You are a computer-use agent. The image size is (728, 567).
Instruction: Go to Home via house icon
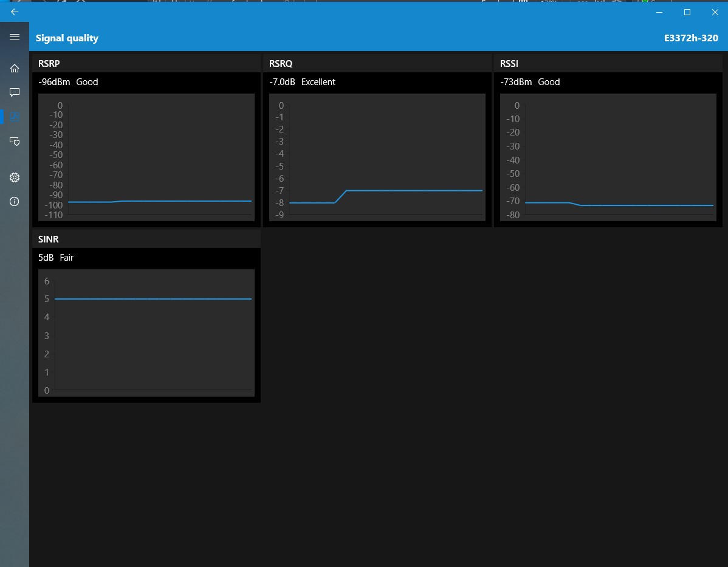(x=15, y=68)
